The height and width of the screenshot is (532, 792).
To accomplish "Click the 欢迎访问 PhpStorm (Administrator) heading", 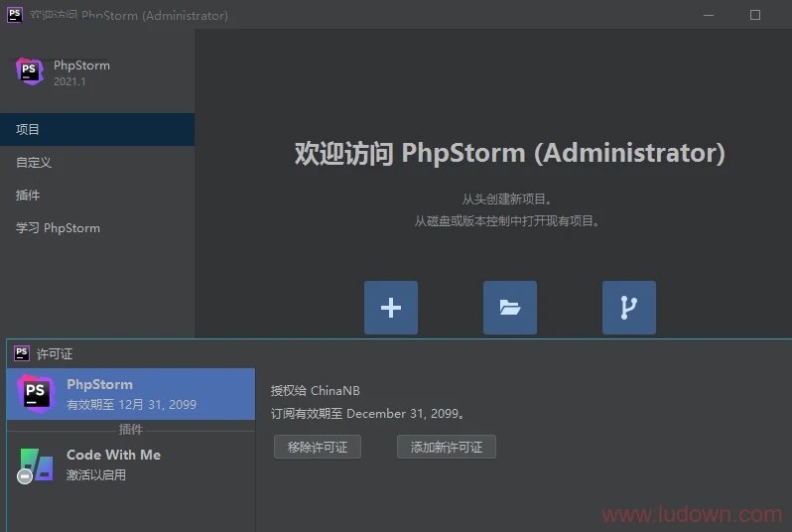I will pyautogui.click(x=510, y=153).
